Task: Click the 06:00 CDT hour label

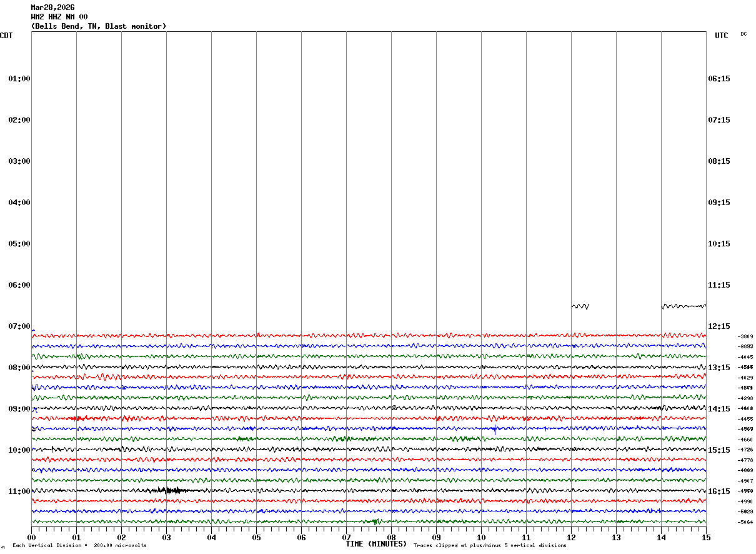Action: click(x=19, y=285)
